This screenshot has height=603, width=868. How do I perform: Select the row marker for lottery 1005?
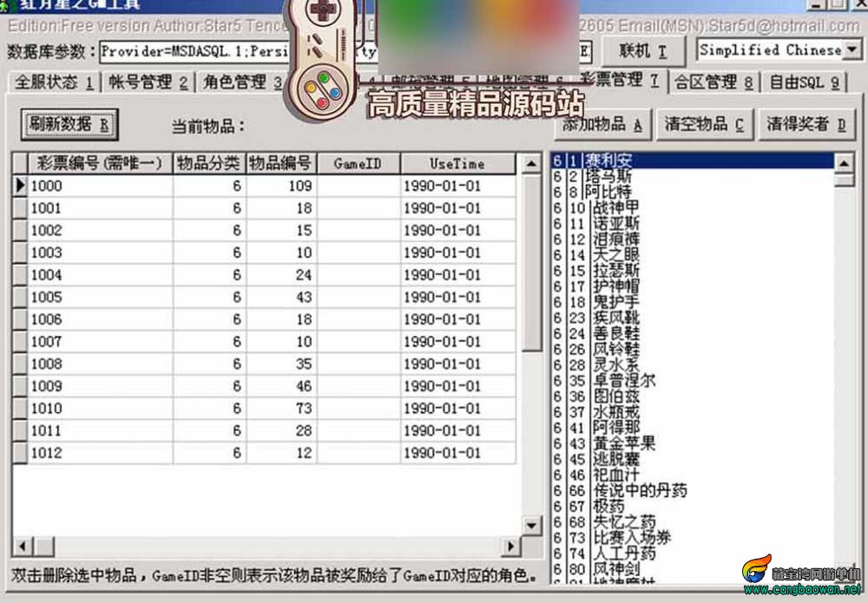[x=20, y=297]
